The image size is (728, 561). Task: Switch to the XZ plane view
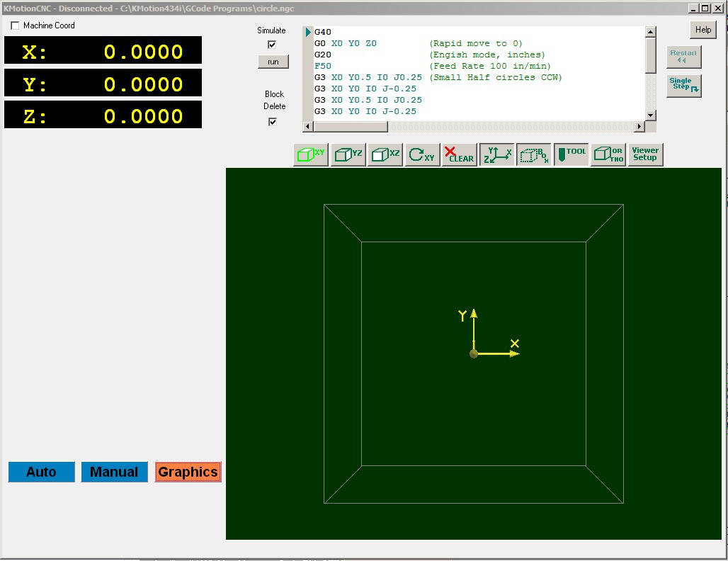click(385, 155)
